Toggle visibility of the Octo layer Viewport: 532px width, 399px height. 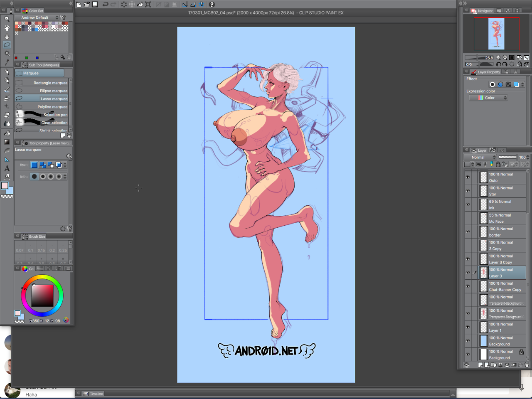[468, 177]
